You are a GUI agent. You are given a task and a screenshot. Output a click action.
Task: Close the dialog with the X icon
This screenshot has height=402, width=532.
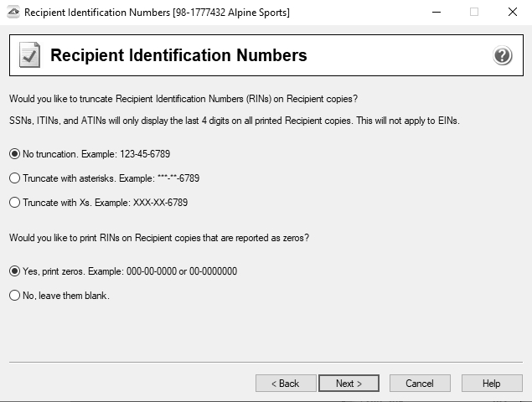click(512, 12)
